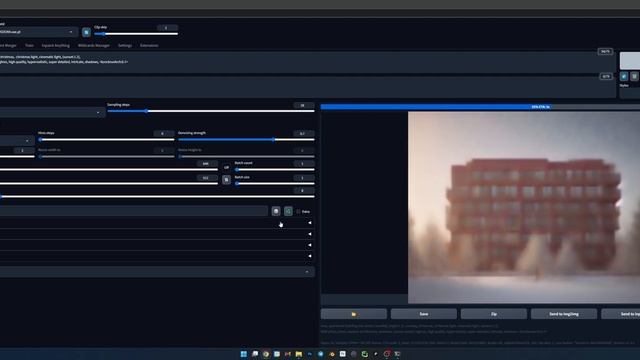Click the CFG scale slider above the seed field
This screenshot has height=360, width=640.
click(x=157, y=197)
